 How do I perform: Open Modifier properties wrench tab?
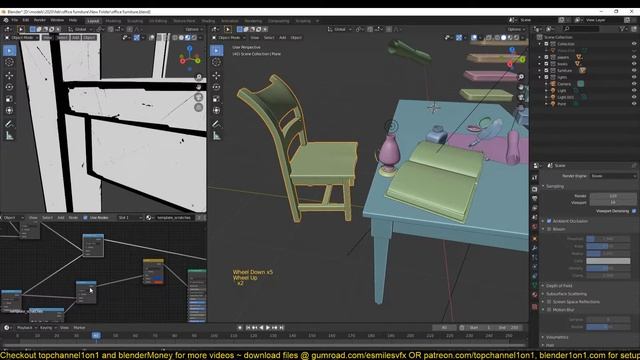click(x=535, y=248)
